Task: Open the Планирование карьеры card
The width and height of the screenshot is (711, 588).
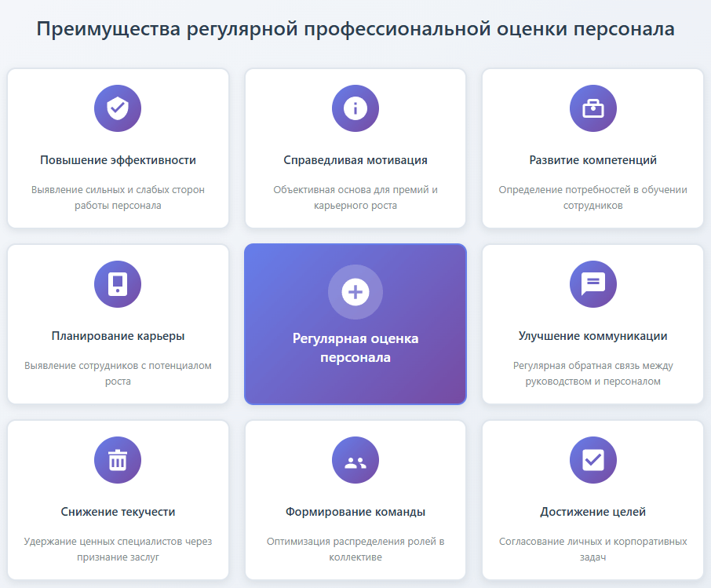Action: tap(117, 323)
